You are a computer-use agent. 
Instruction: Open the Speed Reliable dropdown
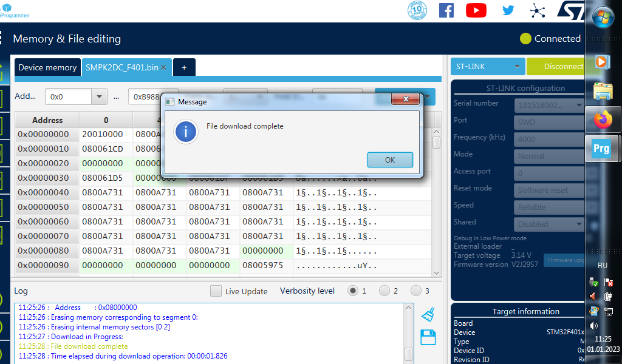(x=549, y=207)
